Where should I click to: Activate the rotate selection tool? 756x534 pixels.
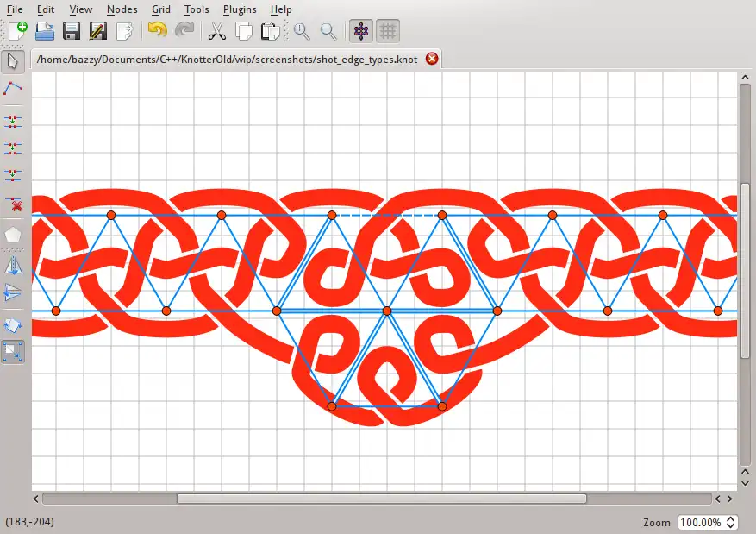click(13, 325)
